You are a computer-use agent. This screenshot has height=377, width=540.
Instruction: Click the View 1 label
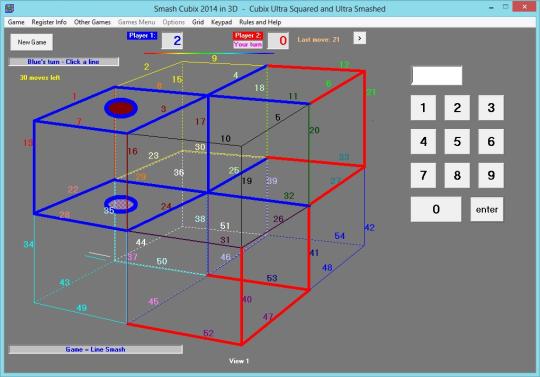point(239,361)
